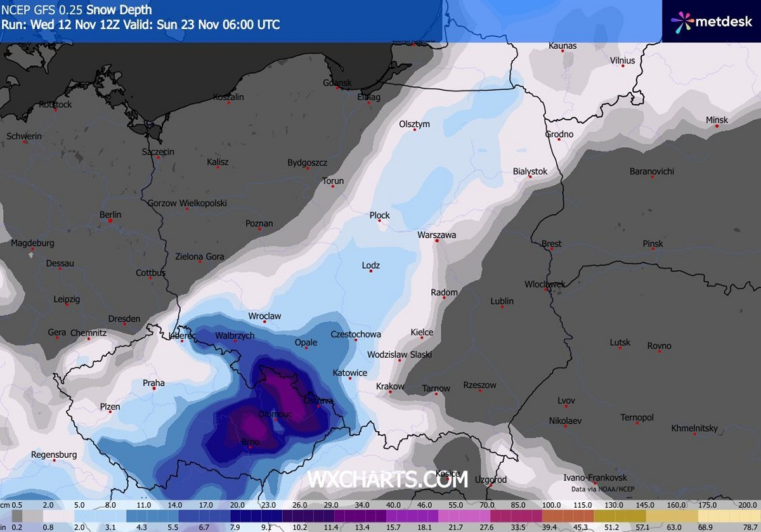Click the Berlin city marker dot
This screenshot has width=761, height=532.
pyautogui.click(x=110, y=221)
